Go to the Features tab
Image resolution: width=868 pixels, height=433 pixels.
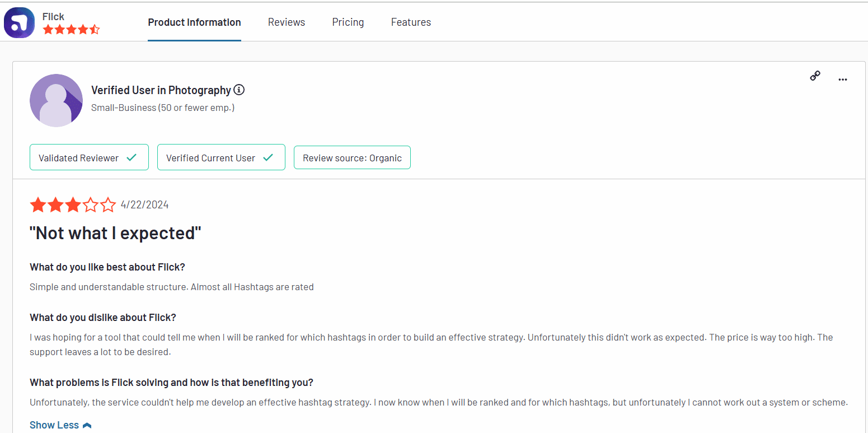[411, 22]
